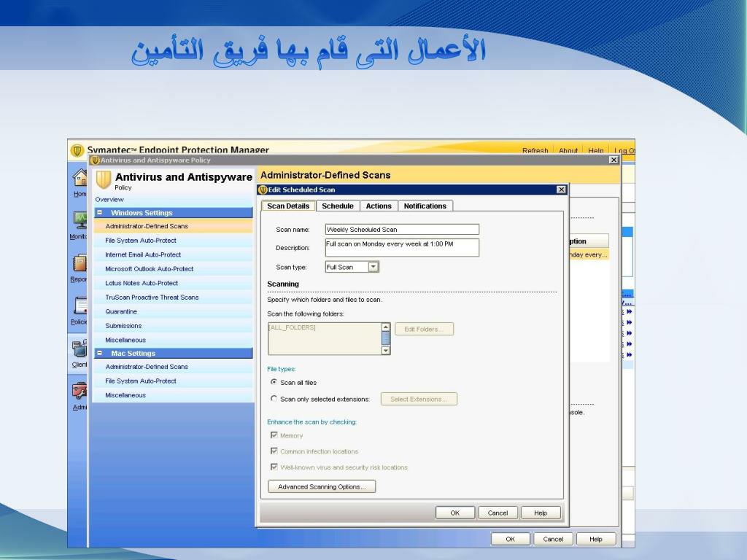Switch to the Actions tab
Viewport: 747px width, 560px height.
coord(379,206)
